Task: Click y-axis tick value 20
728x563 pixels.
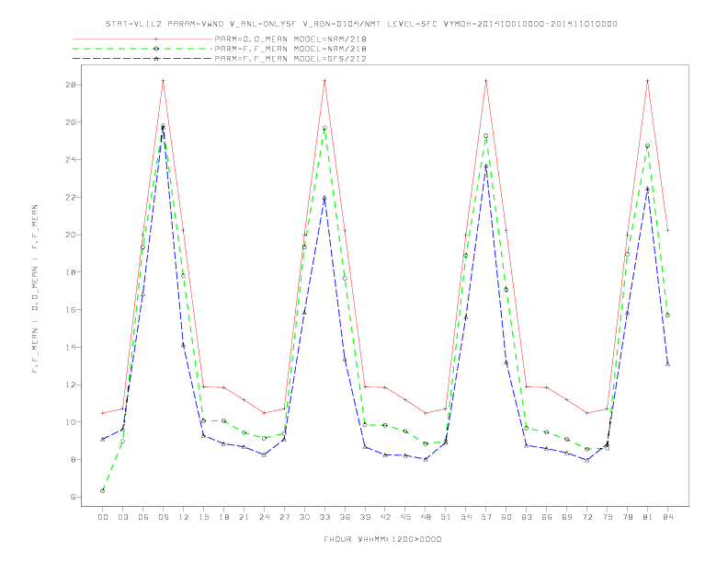Action: 71,235
